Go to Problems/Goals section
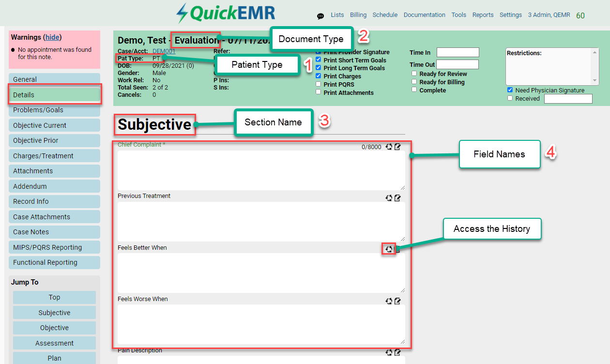 coord(54,110)
